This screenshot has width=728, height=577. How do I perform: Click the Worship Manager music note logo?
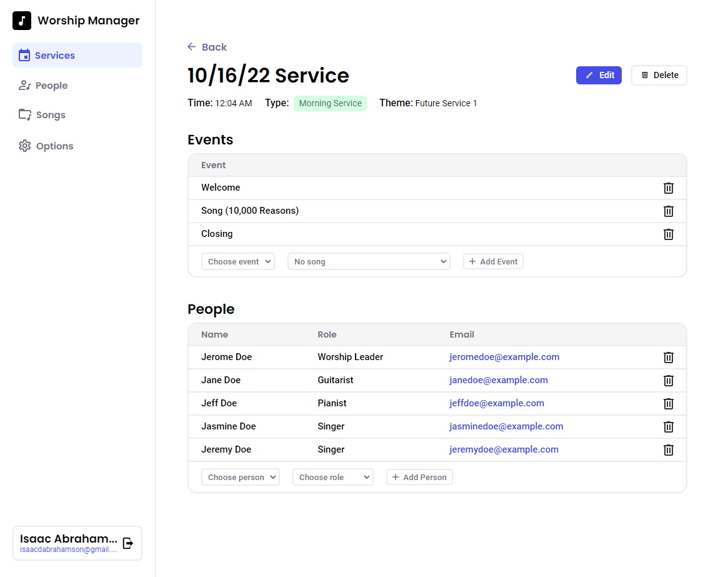[x=22, y=20]
